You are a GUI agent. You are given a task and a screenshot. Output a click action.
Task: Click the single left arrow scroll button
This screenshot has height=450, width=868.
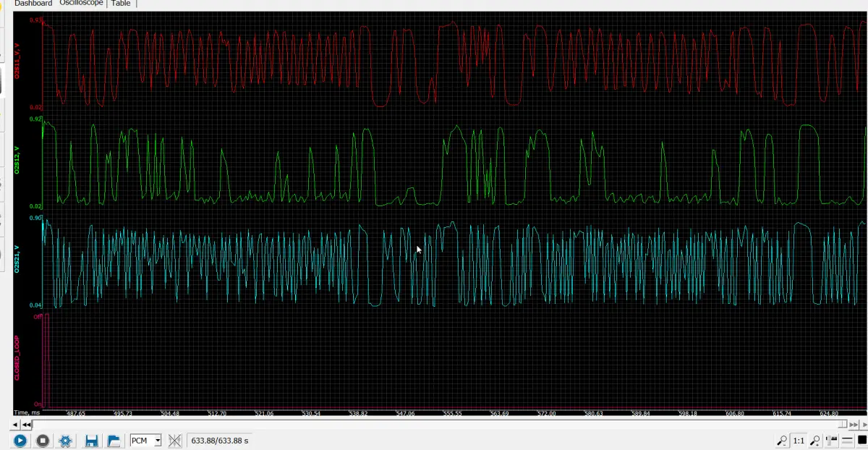(x=15, y=425)
